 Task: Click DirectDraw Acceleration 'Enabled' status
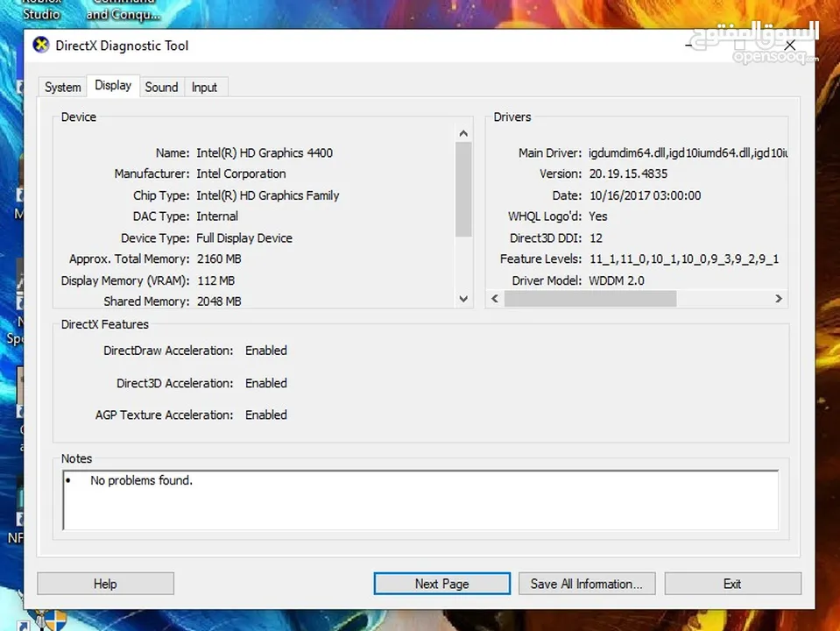[x=266, y=350]
